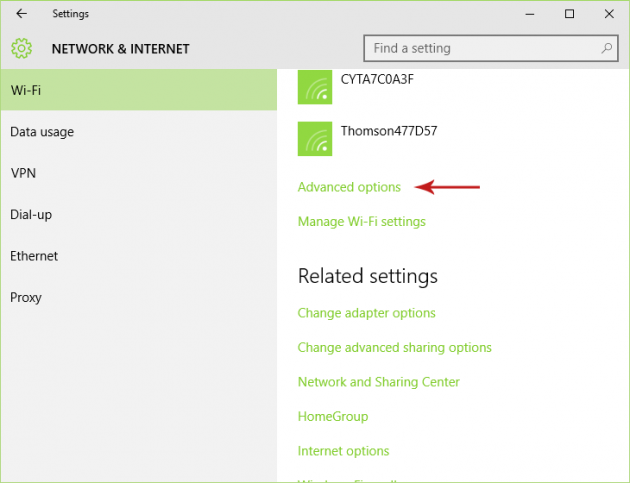Click the Settings gear icon
Screen dimensions: 630x483
pyautogui.click(x=22, y=48)
